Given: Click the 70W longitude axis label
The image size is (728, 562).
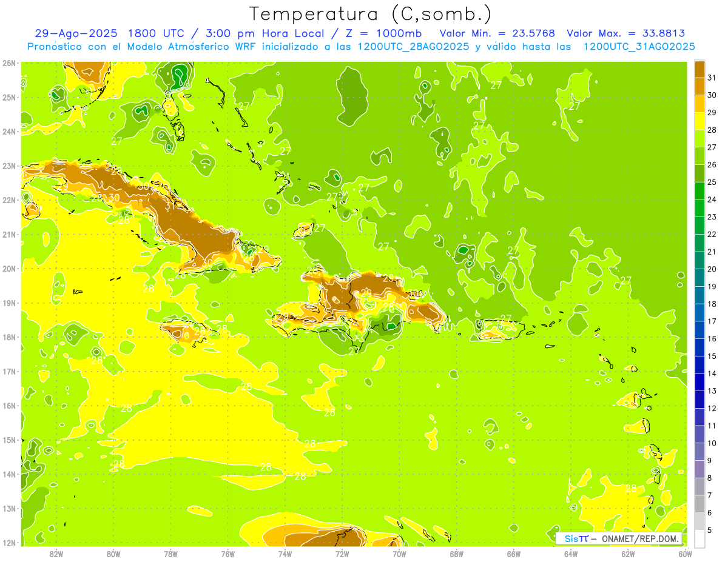Looking at the screenshot, I should [x=399, y=554].
